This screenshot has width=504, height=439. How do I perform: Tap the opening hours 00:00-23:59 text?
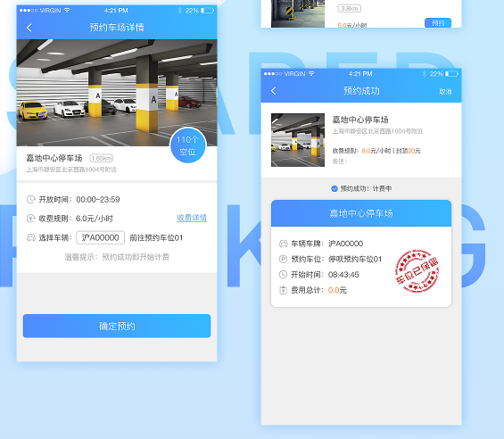[98, 199]
